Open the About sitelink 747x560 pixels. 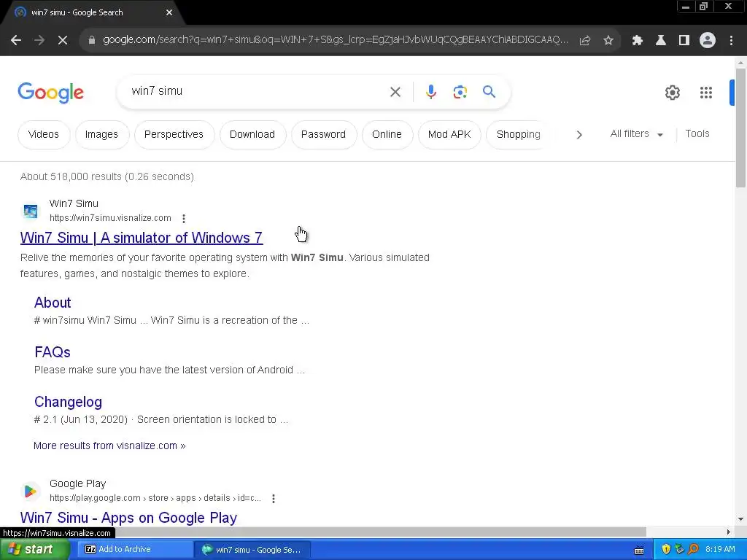pyautogui.click(x=53, y=303)
